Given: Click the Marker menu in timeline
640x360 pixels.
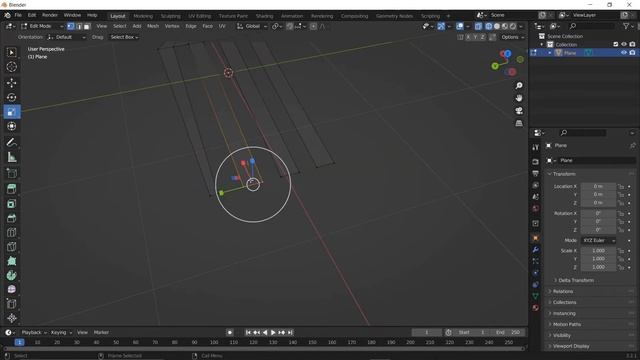Looking at the screenshot, I should (101, 333).
